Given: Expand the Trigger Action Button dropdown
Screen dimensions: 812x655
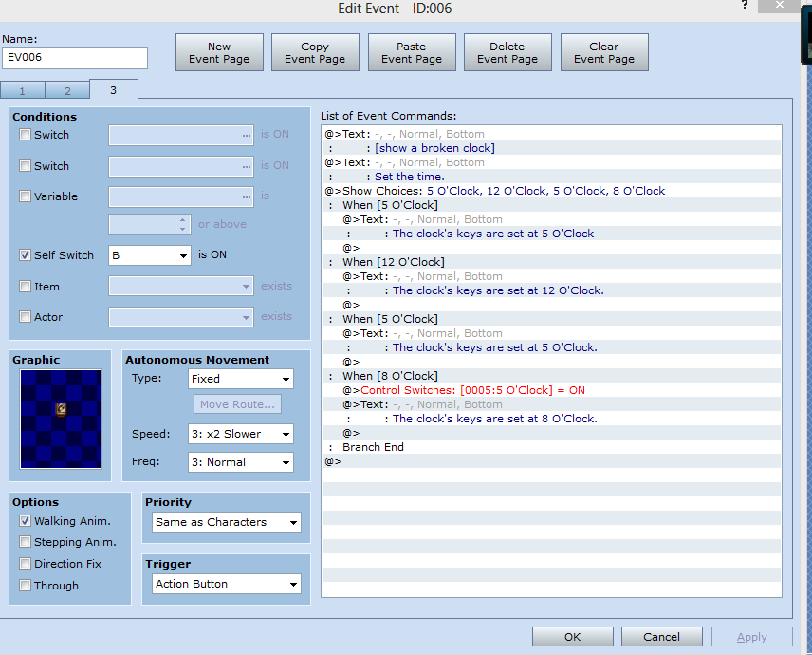Looking at the screenshot, I should tap(227, 584).
